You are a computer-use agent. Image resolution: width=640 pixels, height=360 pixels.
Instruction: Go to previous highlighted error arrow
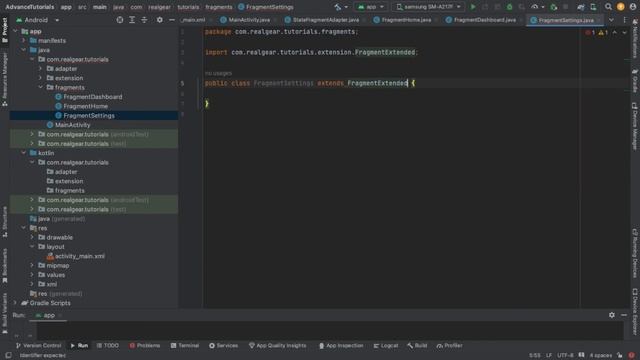tap(615, 32)
